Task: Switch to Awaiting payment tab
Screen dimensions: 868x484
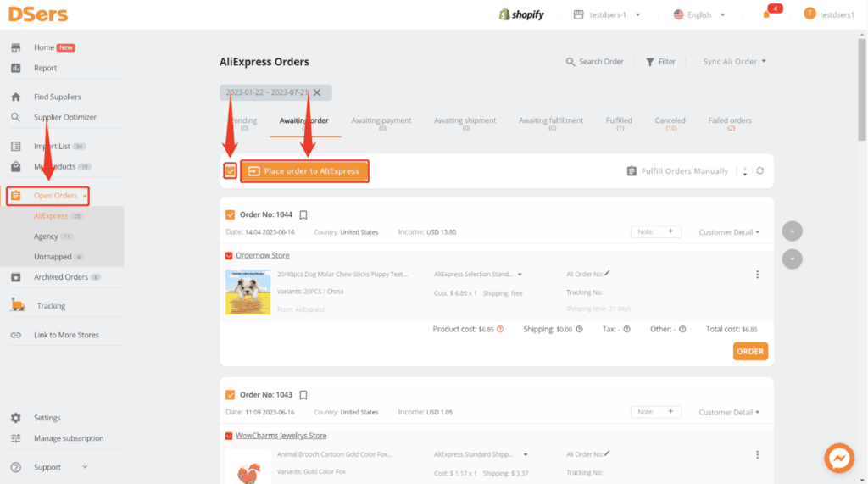Action: pos(381,124)
